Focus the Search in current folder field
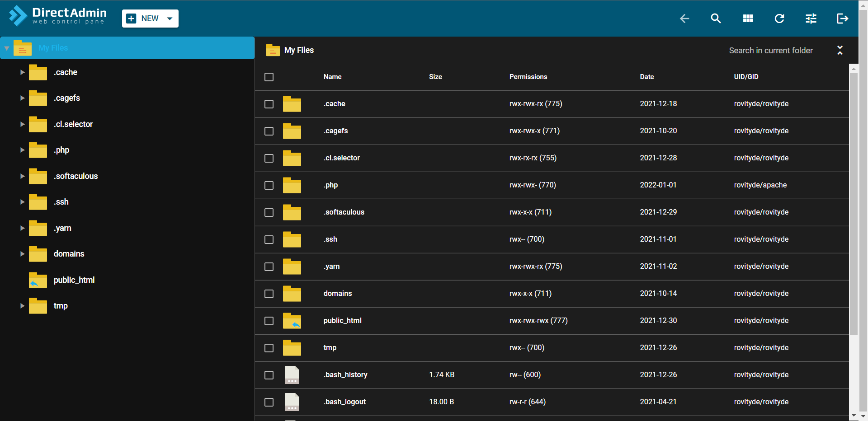This screenshot has height=421, width=868. coord(771,51)
